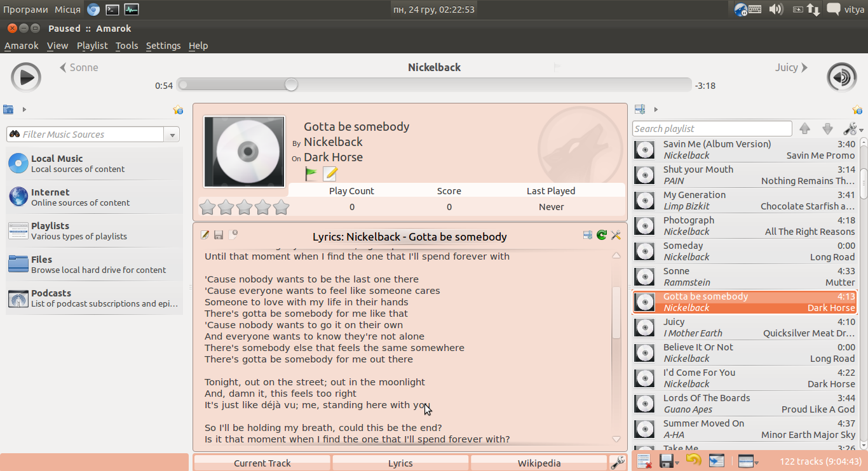Click the lyrics scroll down arrow
The width and height of the screenshot is (868, 471).
616,439
